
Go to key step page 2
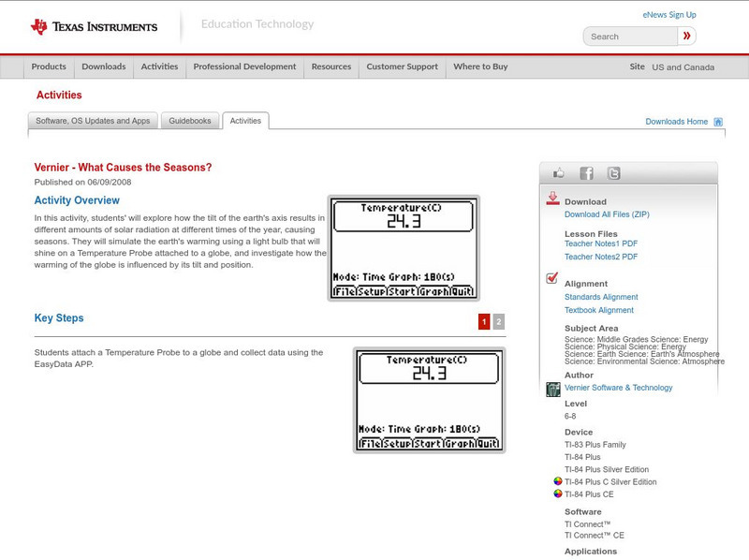pos(499,321)
